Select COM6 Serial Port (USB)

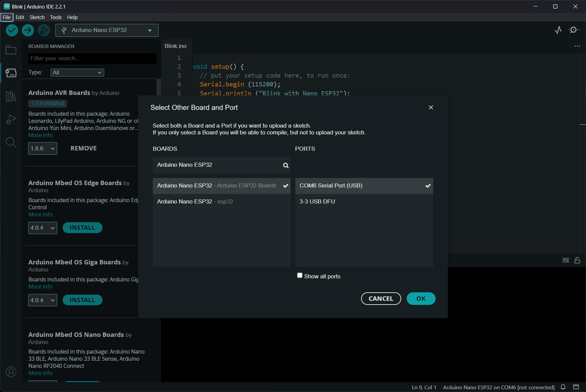(364, 186)
